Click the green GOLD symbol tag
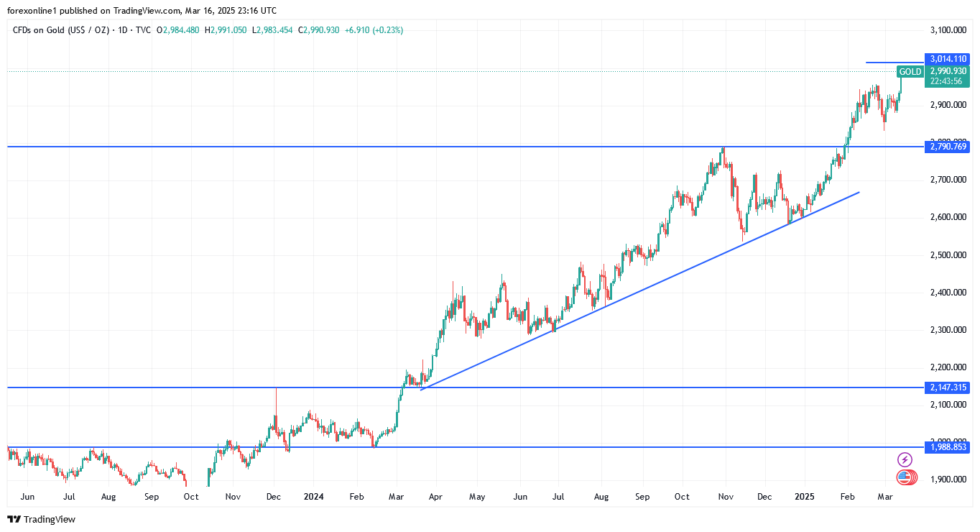The image size is (980, 532). click(910, 72)
